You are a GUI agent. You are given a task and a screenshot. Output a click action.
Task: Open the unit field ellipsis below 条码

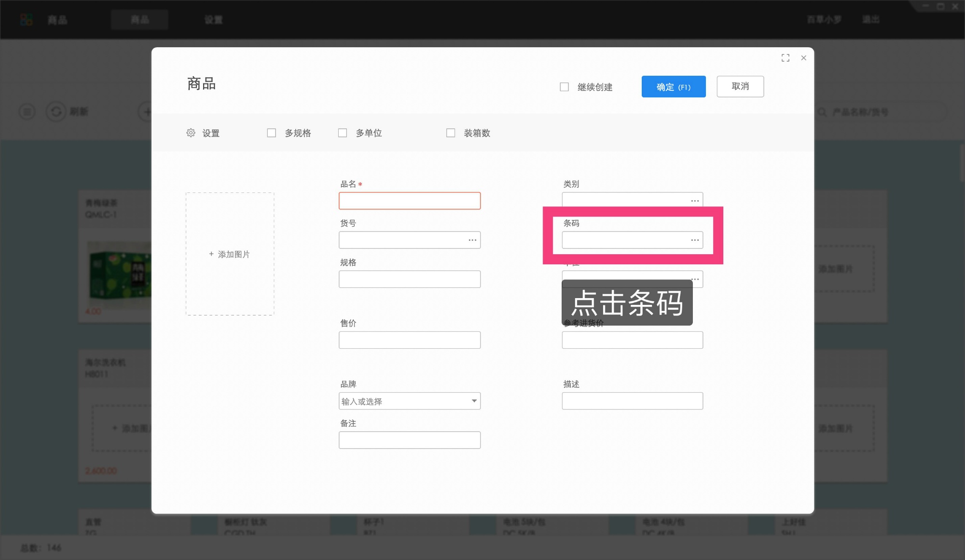695,279
